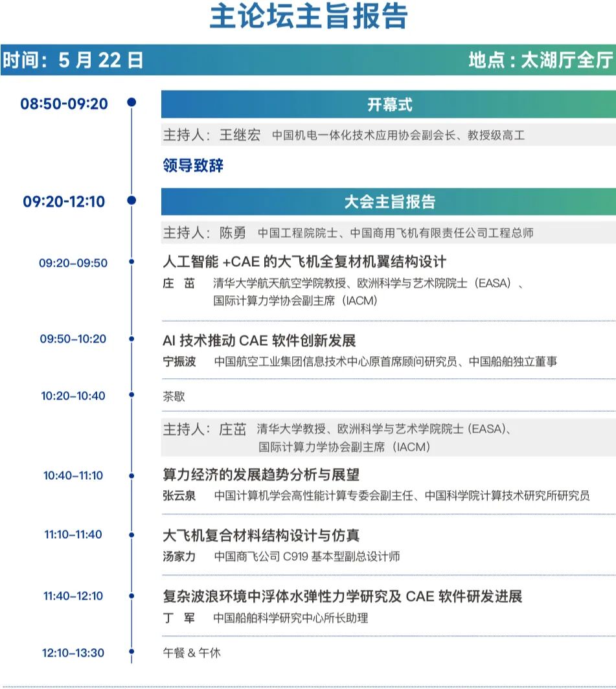The height and width of the screenshot is (689, 616).
Task: Select the 09:20-12:10 time range
Action: (x=64, y=201)
